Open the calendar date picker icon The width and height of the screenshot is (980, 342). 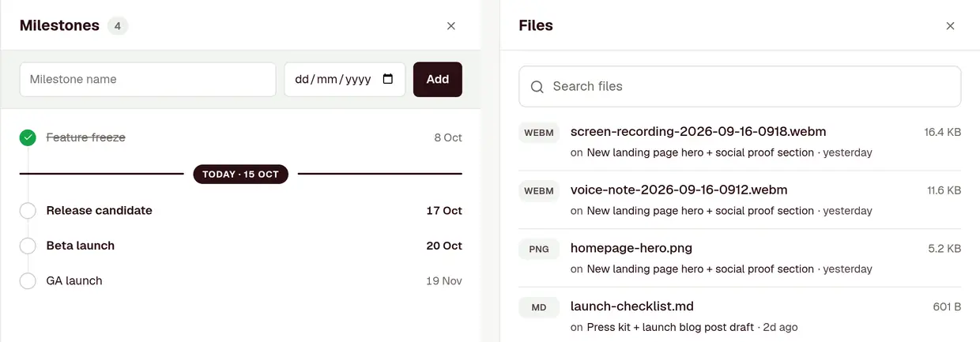pyautogui.click(x=387, y=79)
